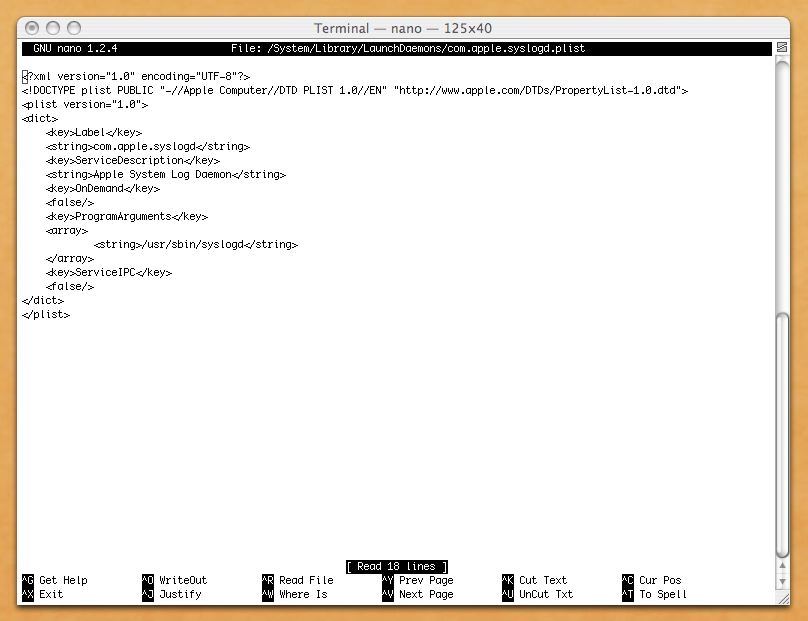Click the ^O WriteOut shortcut label
This screenshot has width=808, height=621.
coord(175,580)
